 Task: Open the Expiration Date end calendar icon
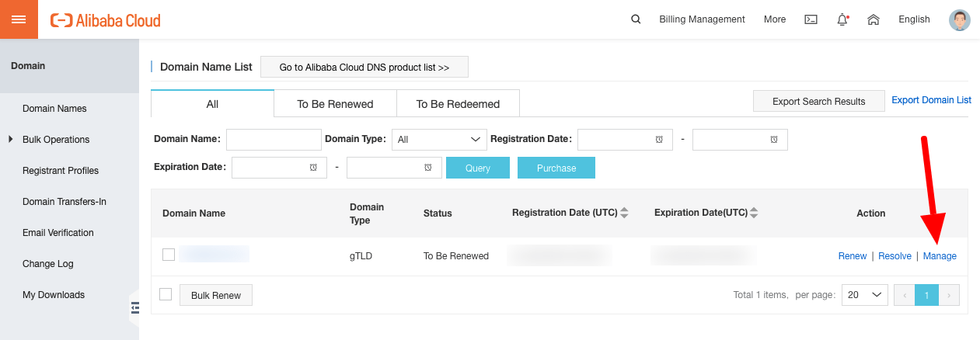pyautogui.click(x=428, y=168)
